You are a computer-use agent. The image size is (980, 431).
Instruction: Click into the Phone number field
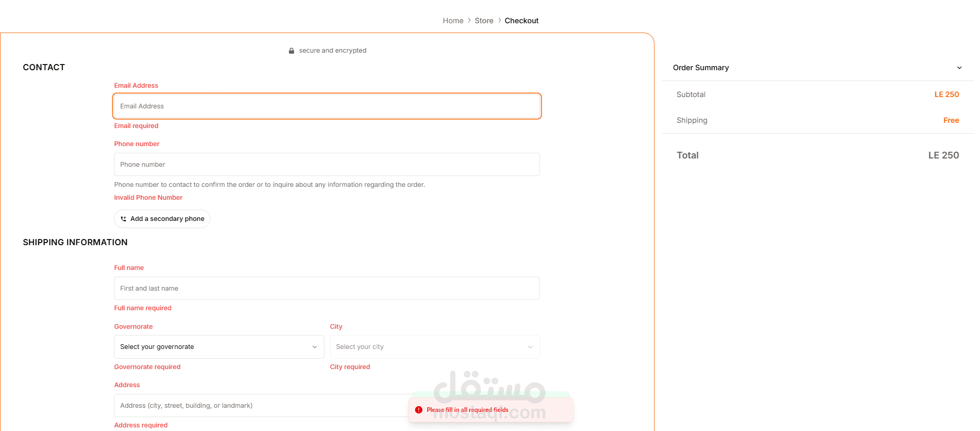(x=327, y=165)
